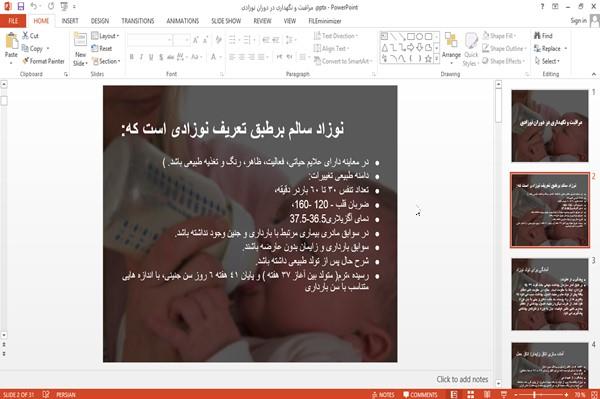Image resolution: width=600 pixels, height=399 pixels.
Task: Start Slide Show from status bar
Action: [504, 394]
